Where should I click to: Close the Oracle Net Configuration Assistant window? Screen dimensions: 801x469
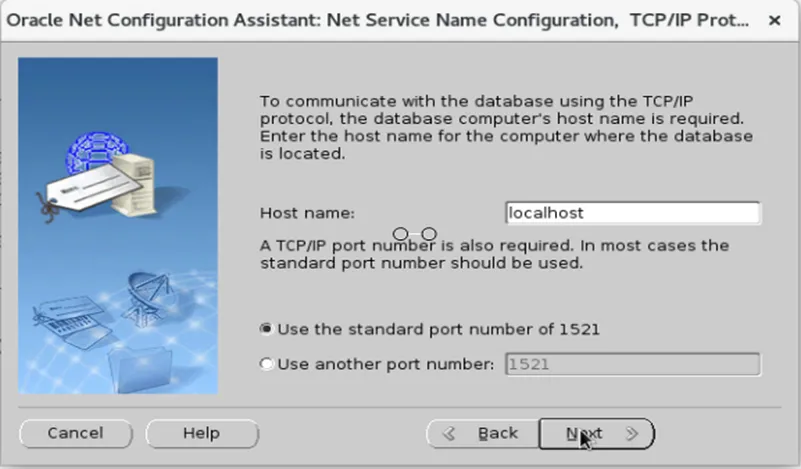tap(774, 20)
